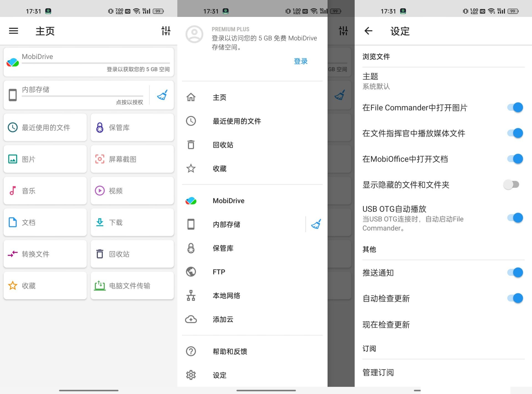Open the 转换文件 convert files icon

12,254
